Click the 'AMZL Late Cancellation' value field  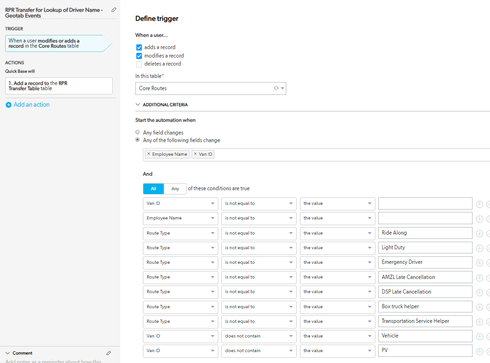coord(425,277)
